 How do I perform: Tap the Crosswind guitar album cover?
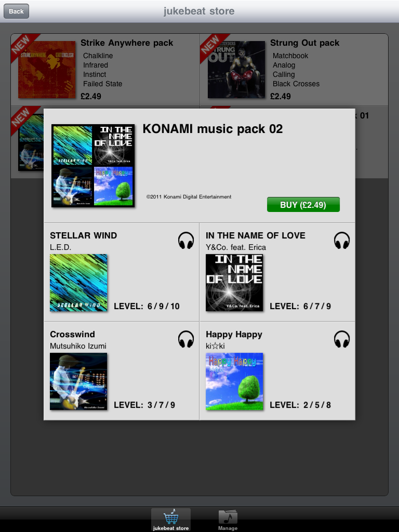78,381
